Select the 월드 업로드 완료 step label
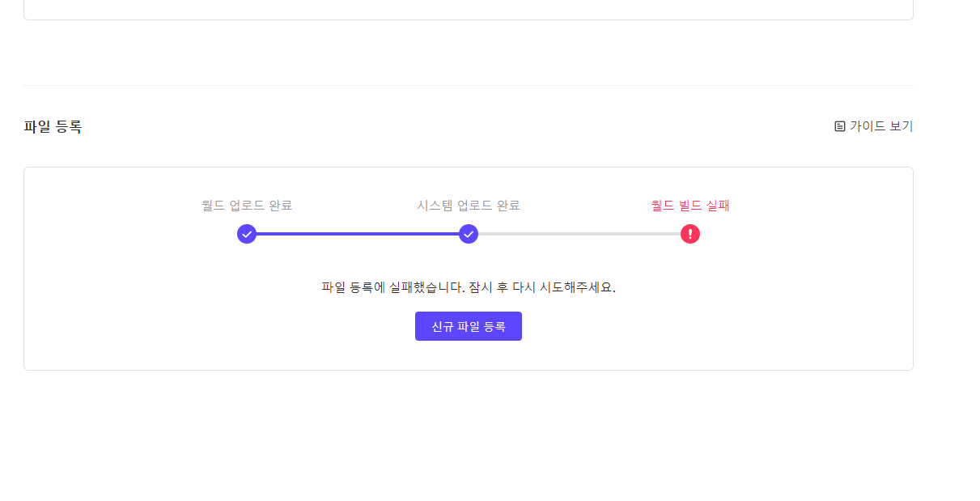The image size is (980, 501). click(x=246, y=206)
